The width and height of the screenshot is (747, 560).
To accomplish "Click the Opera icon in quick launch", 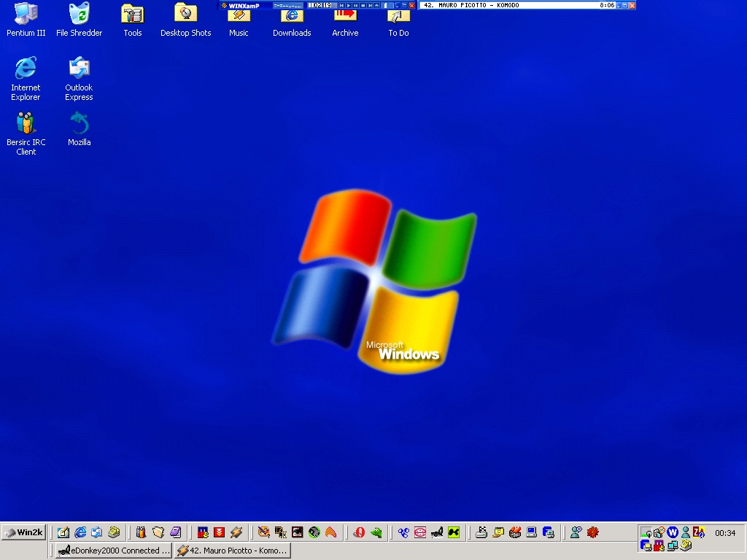I will pyautogui.click(x=359, y=532).
